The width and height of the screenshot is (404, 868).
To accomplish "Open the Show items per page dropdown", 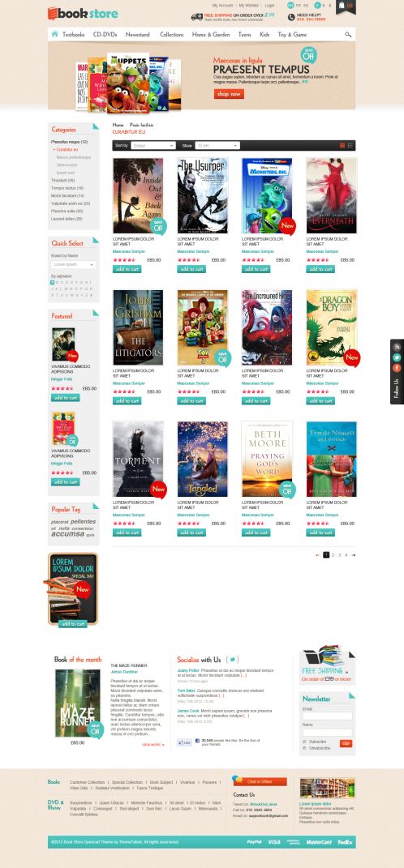I will tap(217, 146).
